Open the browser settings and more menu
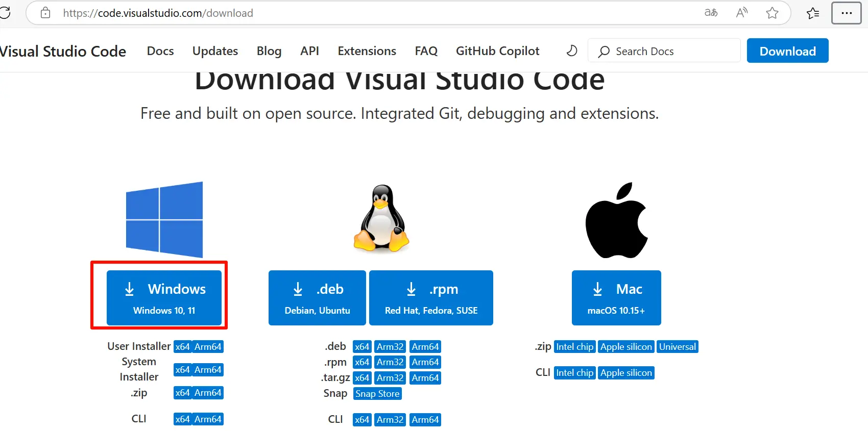The width and height of the screenshot is (868, 431). click(847, 13)
